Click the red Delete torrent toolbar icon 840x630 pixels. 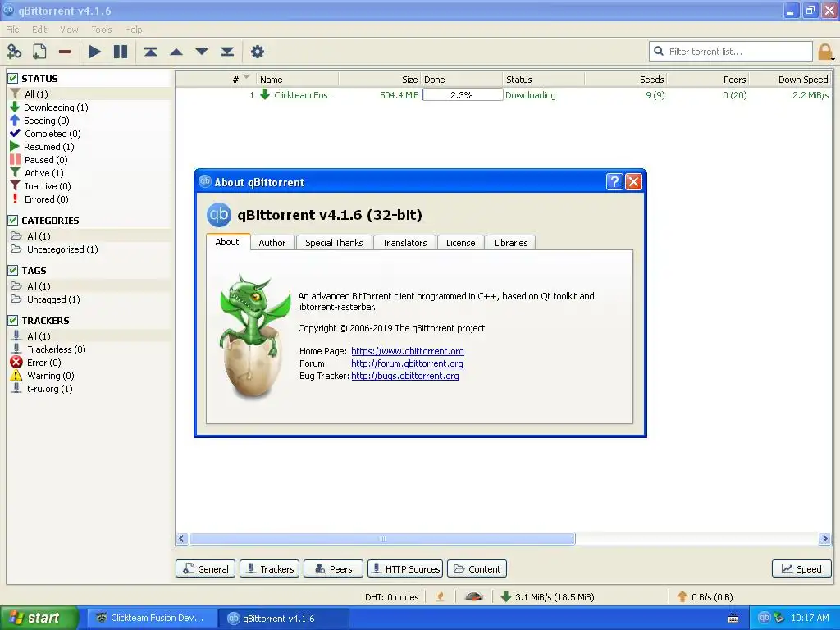click(65, 52)
